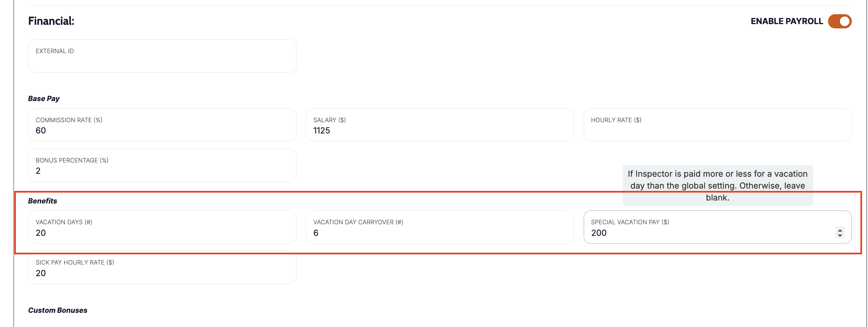Screen dimensions: 868x327
Task: Click the Special Vacation Pay value 200
Action: (599, 233)
